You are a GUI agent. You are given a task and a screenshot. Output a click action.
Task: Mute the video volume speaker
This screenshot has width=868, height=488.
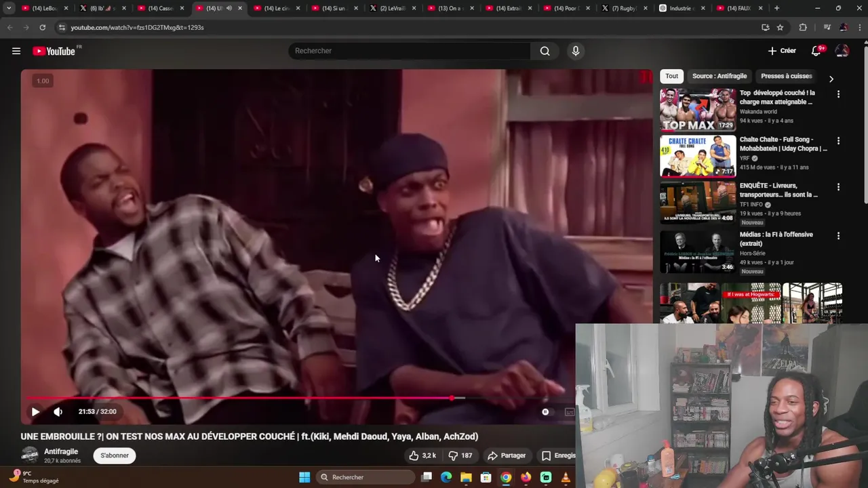(58, 411)
